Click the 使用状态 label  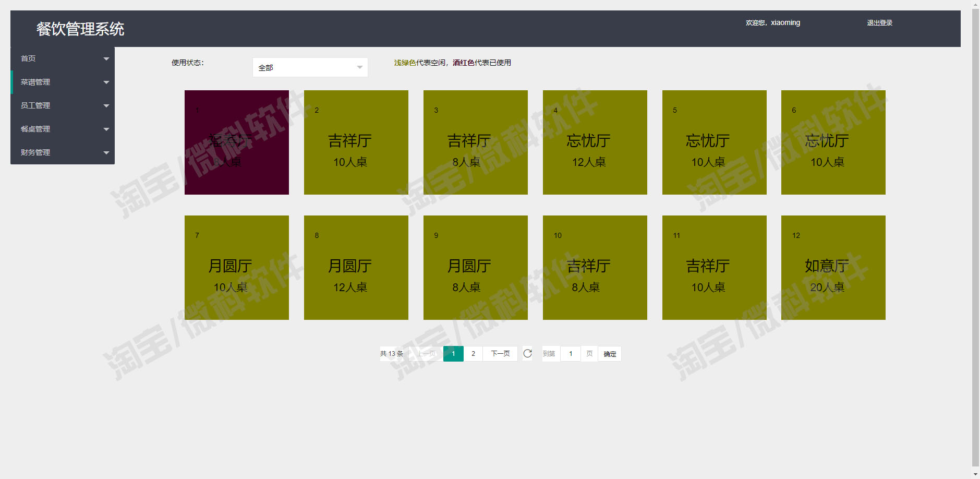coord(188,63)
